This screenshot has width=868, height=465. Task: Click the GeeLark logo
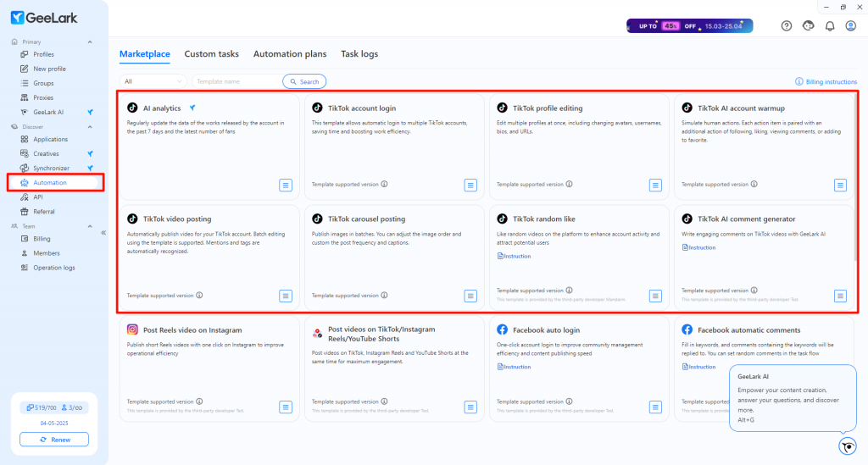tap(44, 18)
